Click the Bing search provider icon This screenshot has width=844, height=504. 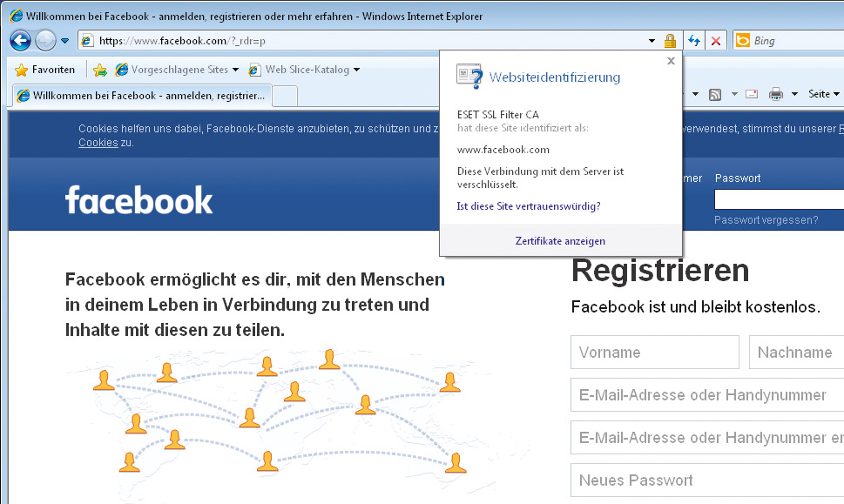(743, 41)
